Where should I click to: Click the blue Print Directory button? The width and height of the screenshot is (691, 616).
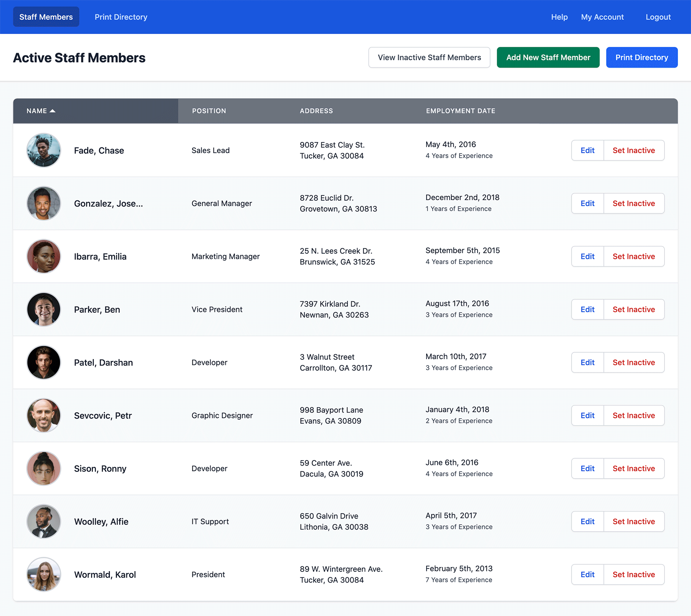641,57
